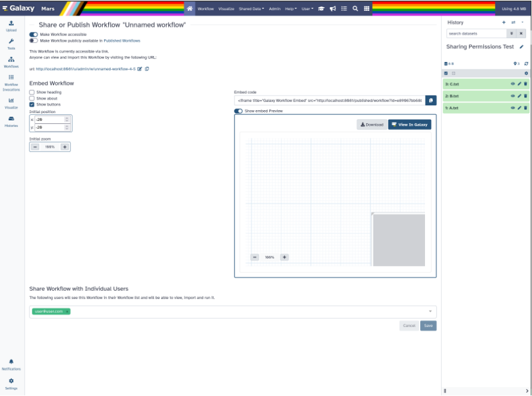Open the Help dropdown
Screen dimensions: 532x396
tap(292, 9)
